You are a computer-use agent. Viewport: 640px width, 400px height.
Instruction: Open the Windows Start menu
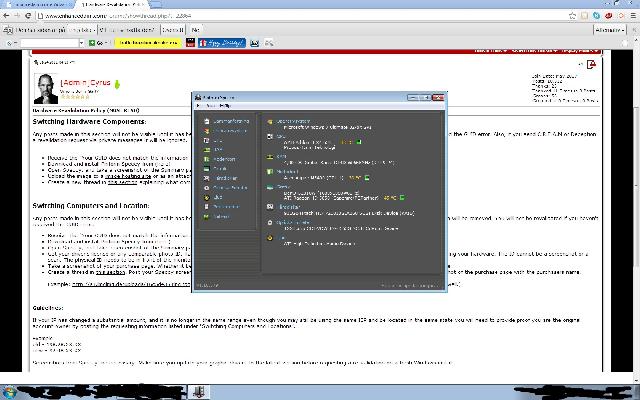click(x=8, y=393)
